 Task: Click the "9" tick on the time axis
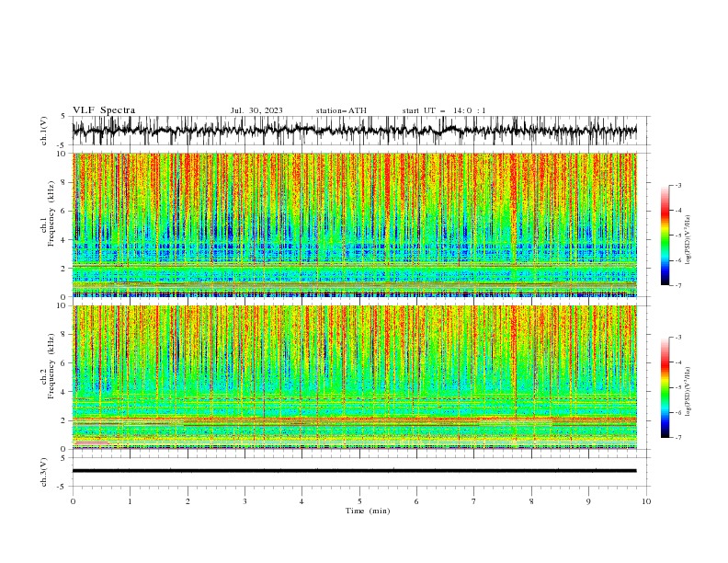588,501
